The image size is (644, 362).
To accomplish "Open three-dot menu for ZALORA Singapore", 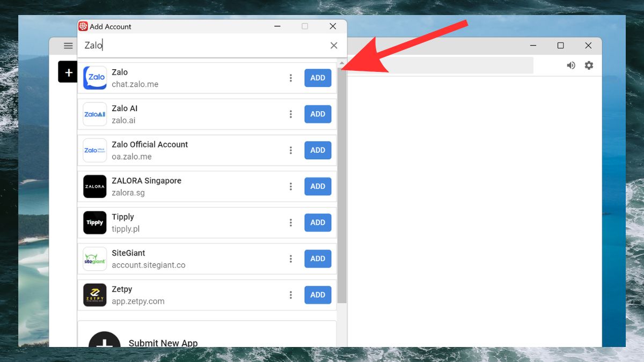I will (x=291, y=187).
